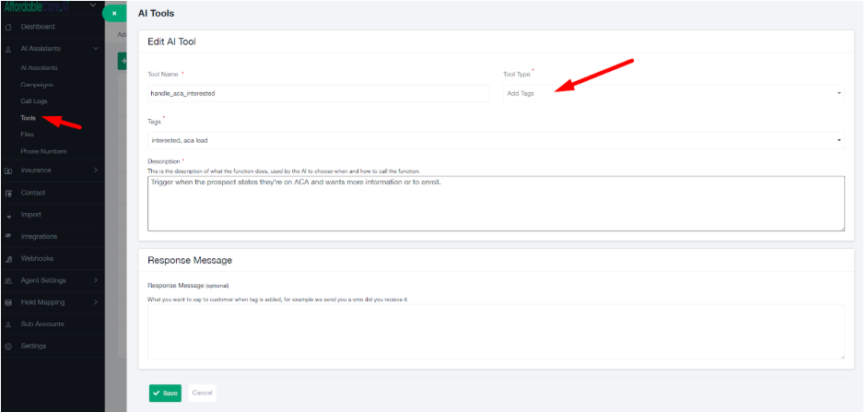The height and width of the screenshot is (412, 868).
Task: Click the Webhooks icon in sidebar
Action: [x=8, y=259]
